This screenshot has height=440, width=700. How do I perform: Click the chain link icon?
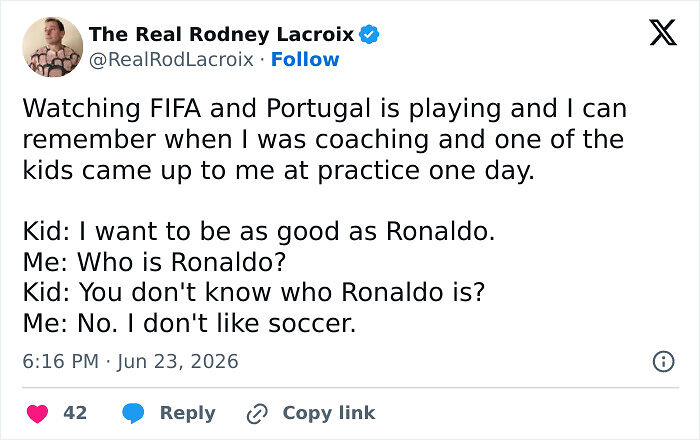tap(258, 414)
